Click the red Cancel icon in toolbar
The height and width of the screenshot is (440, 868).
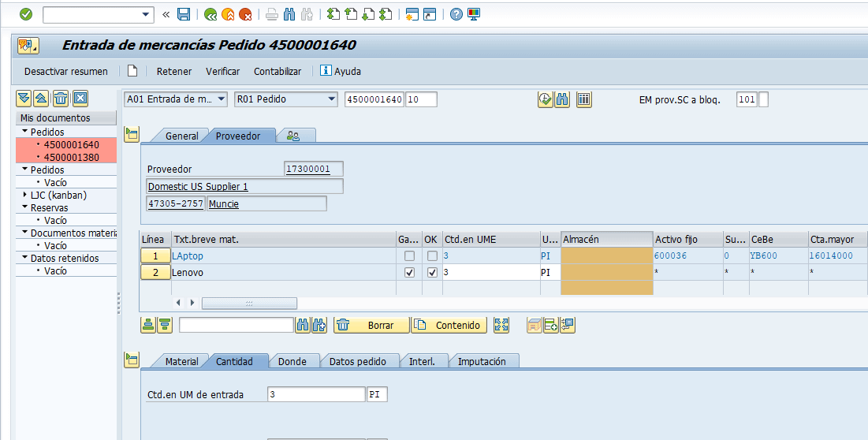tap(245, 14)
